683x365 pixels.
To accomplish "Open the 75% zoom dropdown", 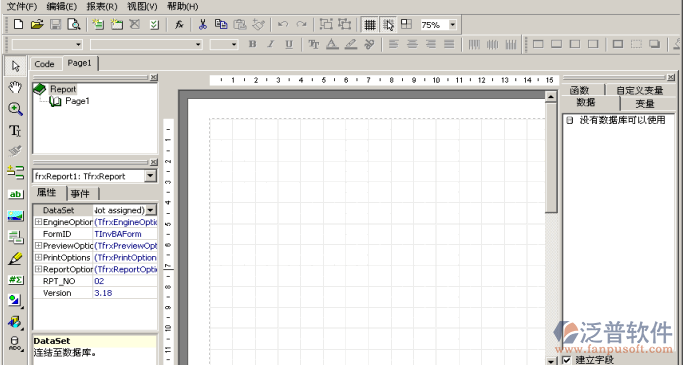I will tap(453, 25).
